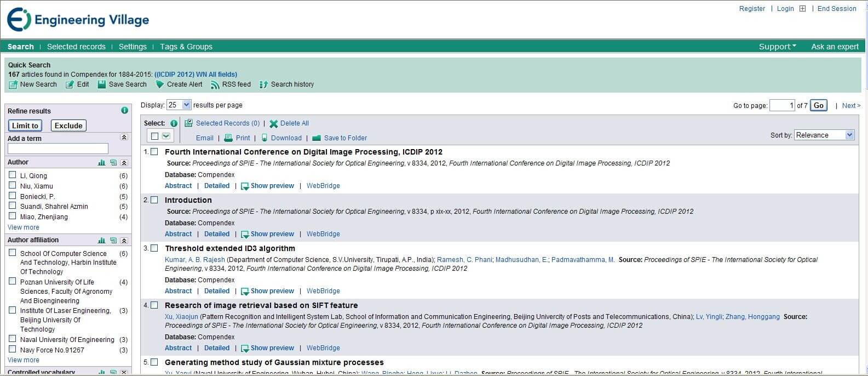Click the Save to Folder icon
The height and width of the screenshot is (376, 868).
(x=317, y=138)
